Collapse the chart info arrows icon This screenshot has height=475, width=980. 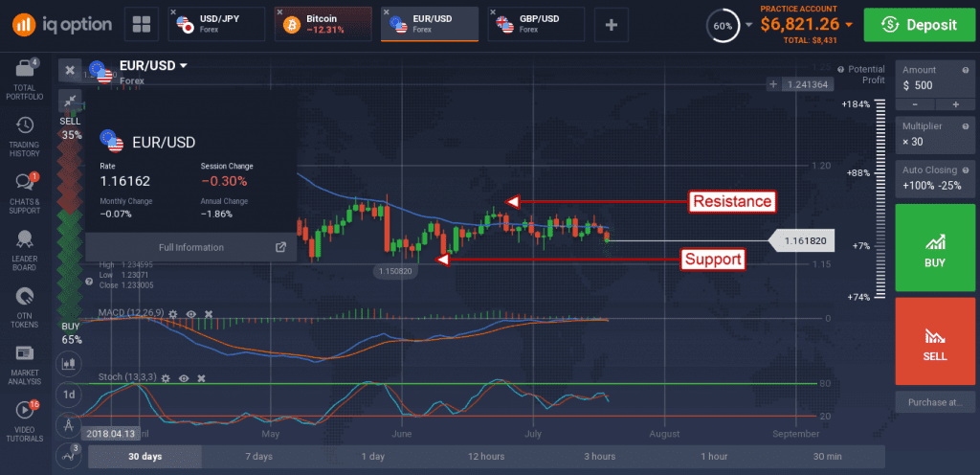click(x=70, y=101)
